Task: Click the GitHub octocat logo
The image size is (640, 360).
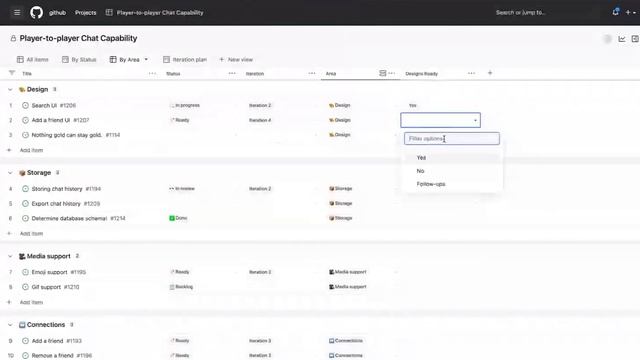Action: (36, 13)
